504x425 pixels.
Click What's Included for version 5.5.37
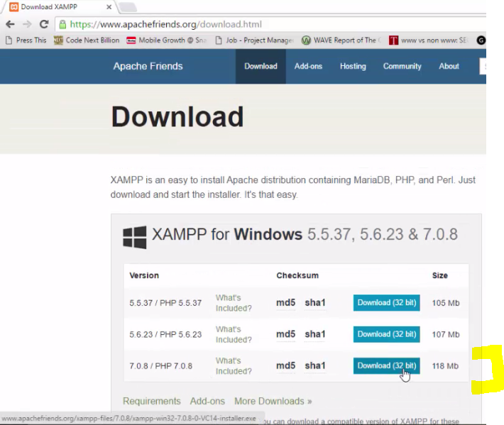[234, 302]
